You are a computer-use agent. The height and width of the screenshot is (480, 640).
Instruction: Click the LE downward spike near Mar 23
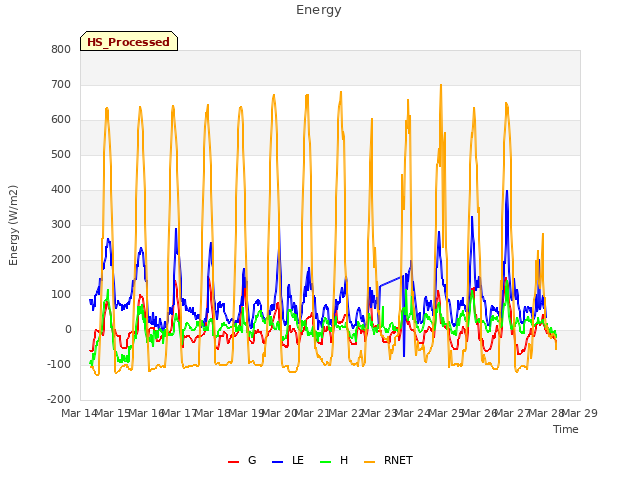pos(404,356)
